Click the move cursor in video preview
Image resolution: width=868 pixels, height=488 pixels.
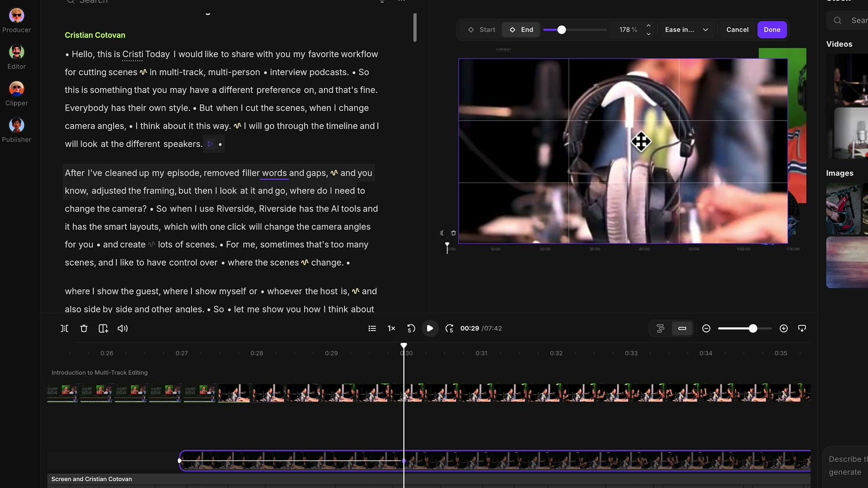tap(641, 141)
